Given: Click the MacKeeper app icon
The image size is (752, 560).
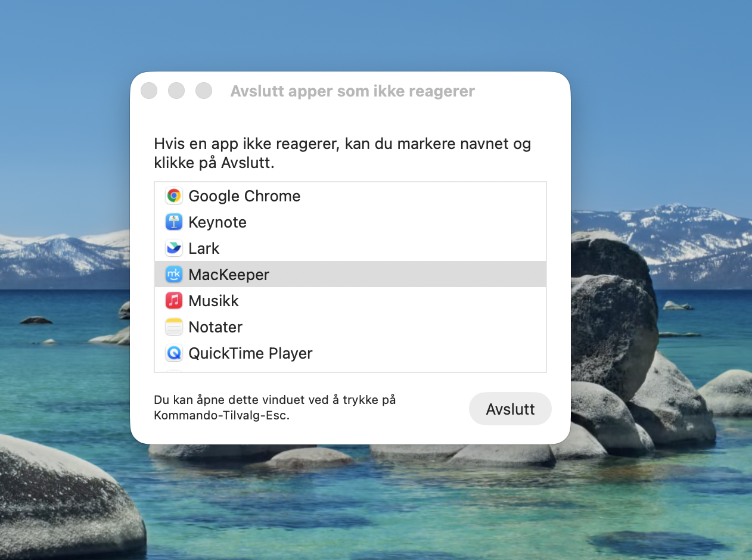Looking at the screenshot, I should pyautogui.click(x=174, y=275).
